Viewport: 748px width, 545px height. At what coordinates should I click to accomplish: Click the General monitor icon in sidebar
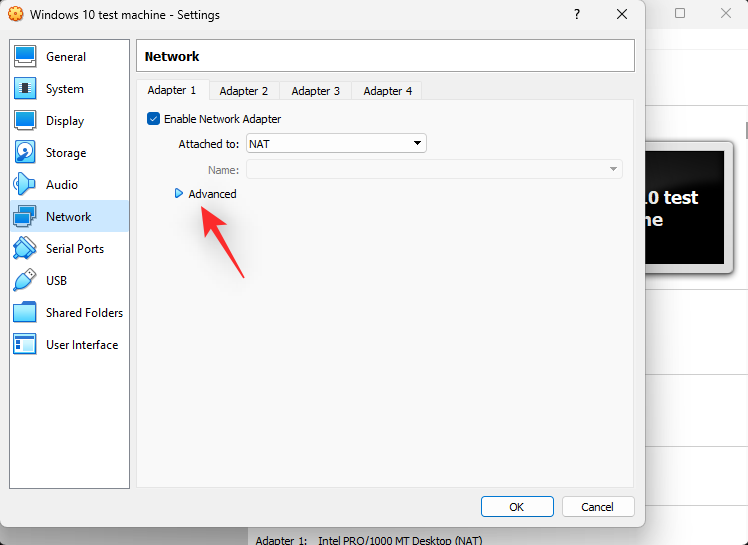25,56
